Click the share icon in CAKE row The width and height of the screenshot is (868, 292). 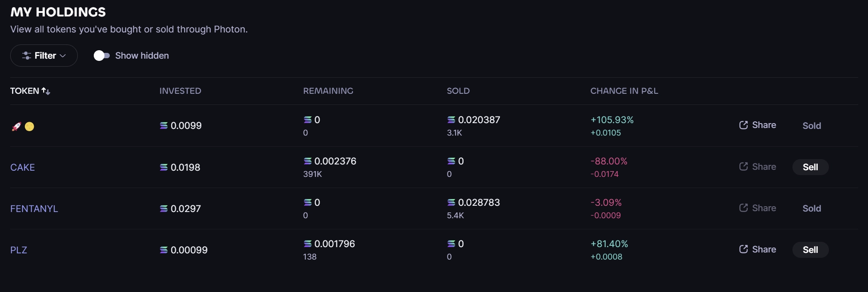click(x=744, y=167)
